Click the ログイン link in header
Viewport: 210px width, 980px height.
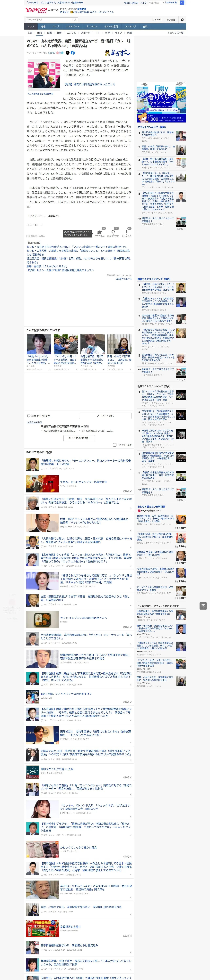click(64, 12)
